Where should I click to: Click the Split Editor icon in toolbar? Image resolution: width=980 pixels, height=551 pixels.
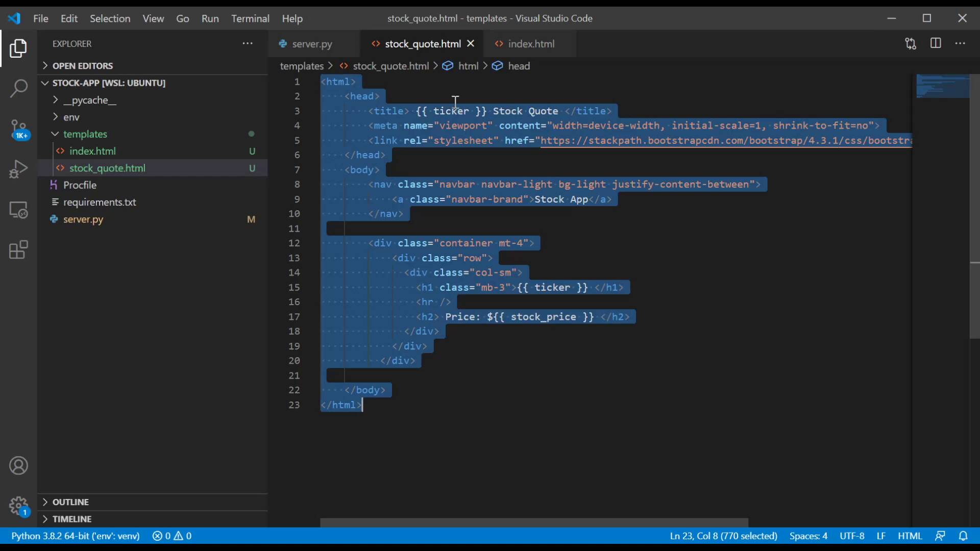point(936,44)
